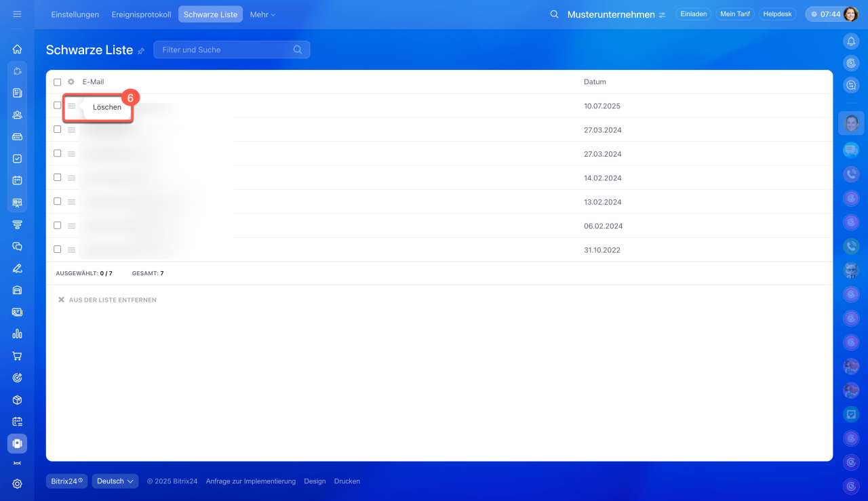
Task: Click the Design link in footer
Action: pyautogui.click(x=315, y=481)
